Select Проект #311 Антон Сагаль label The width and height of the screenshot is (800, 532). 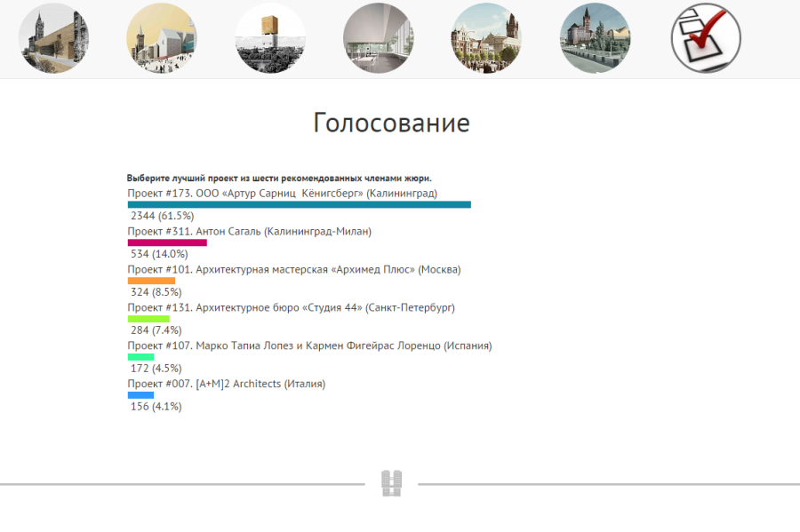pyautogui.click(x=249, y=231)
